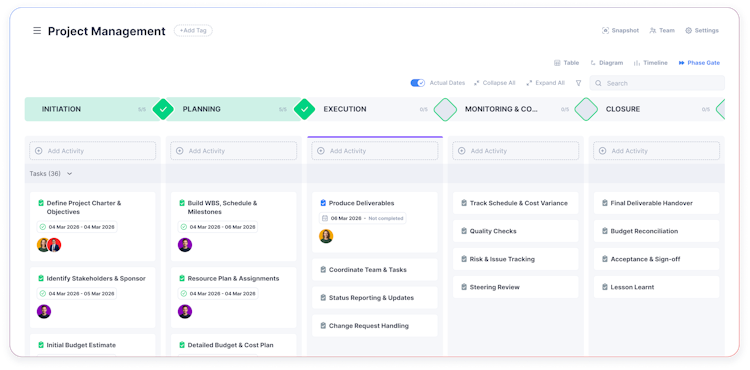Screen dimensions: 750x370
Task: Switch to the Timeline view
Action: click(651, 63)
